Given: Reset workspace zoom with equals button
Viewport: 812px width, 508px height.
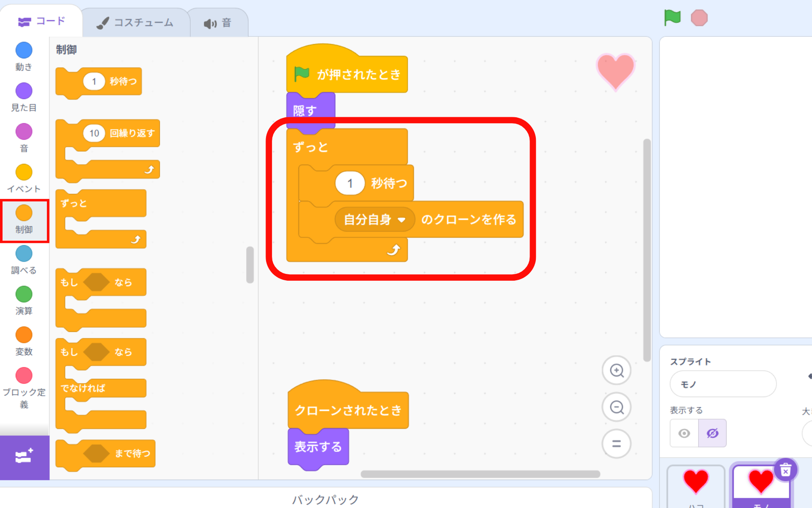Looking at the screenshot, I should tap(617, 444).
